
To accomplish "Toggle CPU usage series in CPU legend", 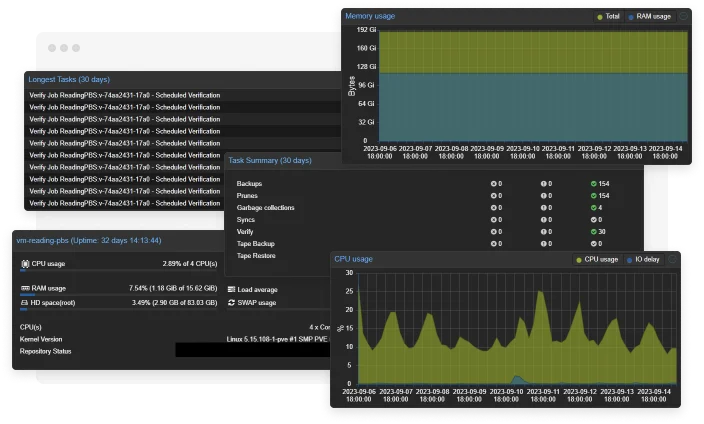I will click(x=596, y=259).
